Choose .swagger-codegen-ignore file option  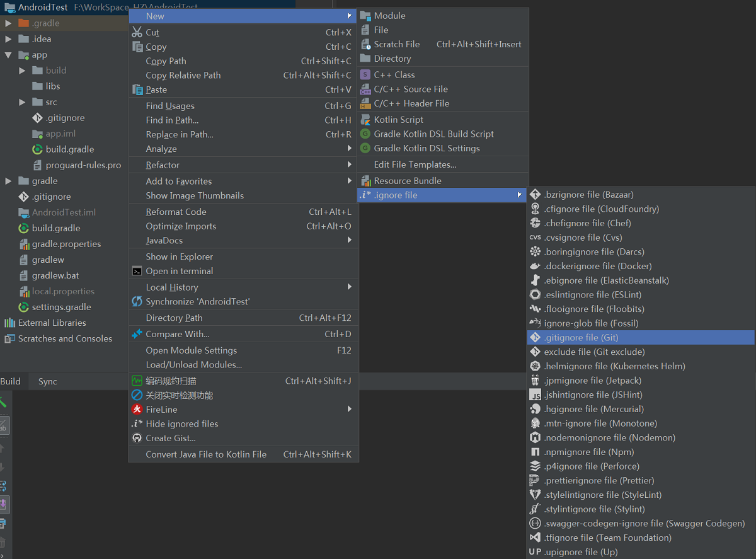point(641,523)
